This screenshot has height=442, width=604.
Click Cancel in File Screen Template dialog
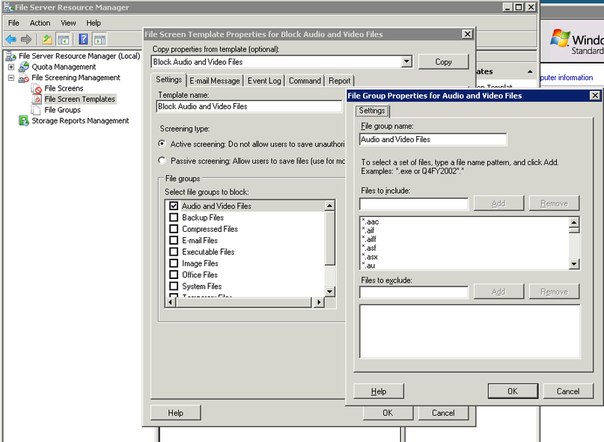point(443,413)
